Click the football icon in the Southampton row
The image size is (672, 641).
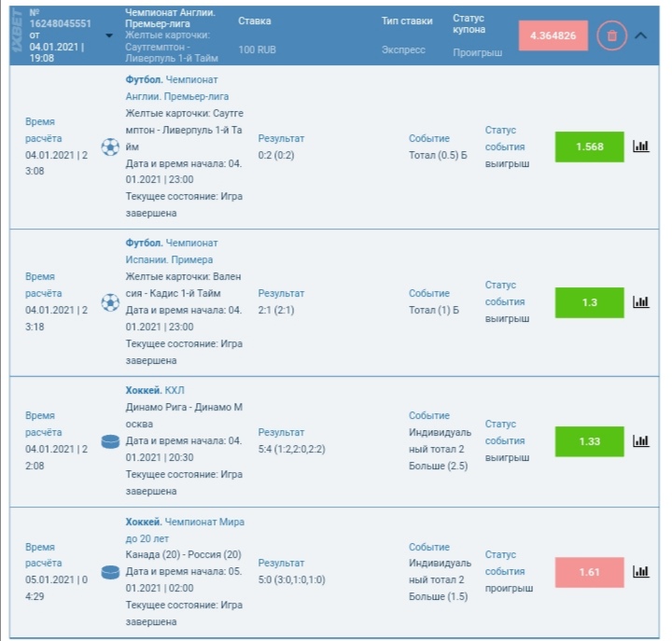point(110,147)
